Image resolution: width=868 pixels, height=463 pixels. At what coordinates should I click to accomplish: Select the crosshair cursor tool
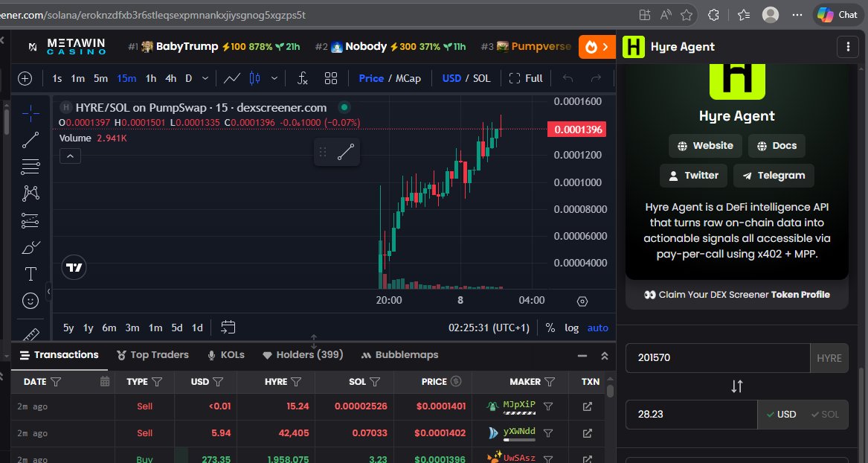[x=30, y=114]
